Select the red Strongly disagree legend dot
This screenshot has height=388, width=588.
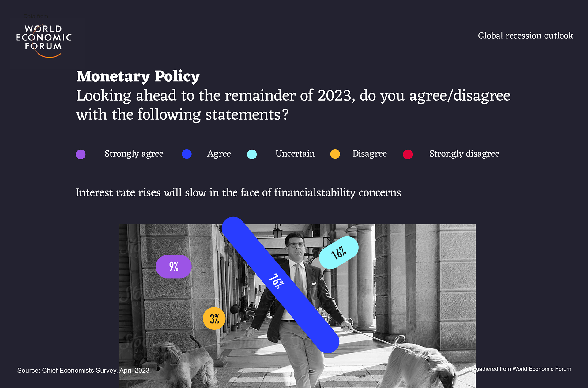408,154
